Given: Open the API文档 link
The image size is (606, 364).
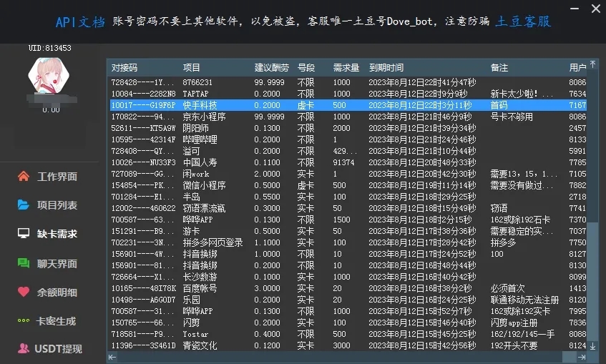Looking at the screenshot, I should pos(79,21).
